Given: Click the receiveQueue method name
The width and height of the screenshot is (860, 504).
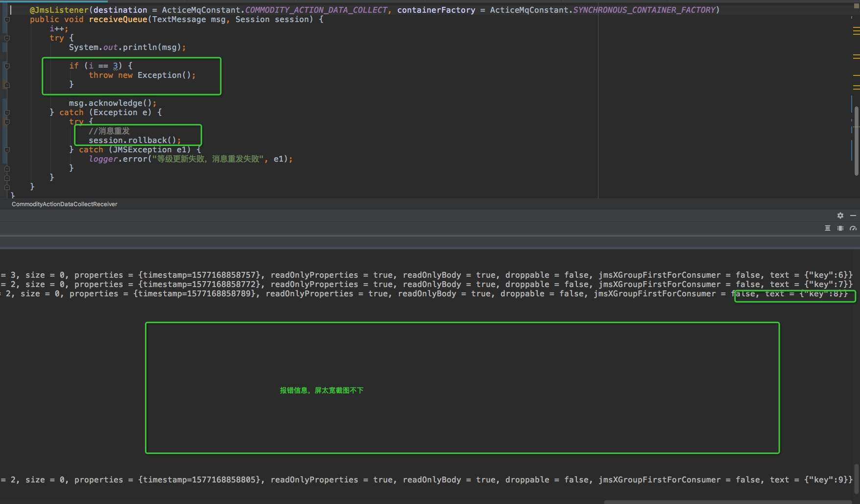Looking at the screenshot, I should pyautogui.click(x=118, y=20).
